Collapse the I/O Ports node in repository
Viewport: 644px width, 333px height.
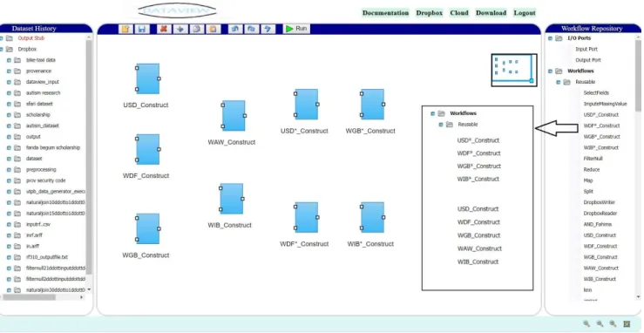pos(551,38)
